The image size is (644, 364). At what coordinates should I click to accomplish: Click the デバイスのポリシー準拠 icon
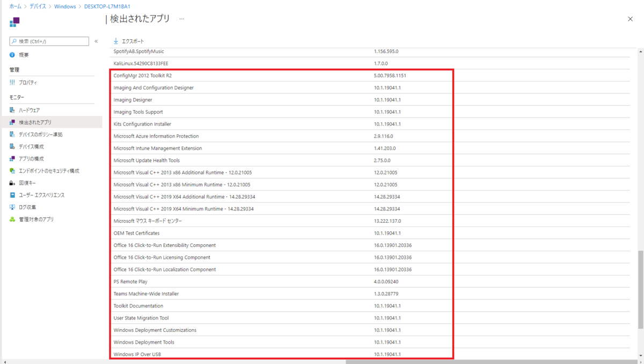[x=12, y=134]
